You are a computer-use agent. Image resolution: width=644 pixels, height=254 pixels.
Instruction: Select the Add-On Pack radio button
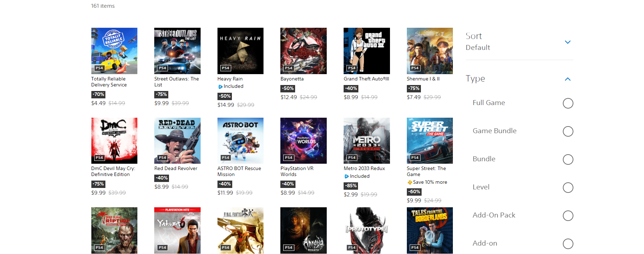pyautogui.click(x=568, y=216)
